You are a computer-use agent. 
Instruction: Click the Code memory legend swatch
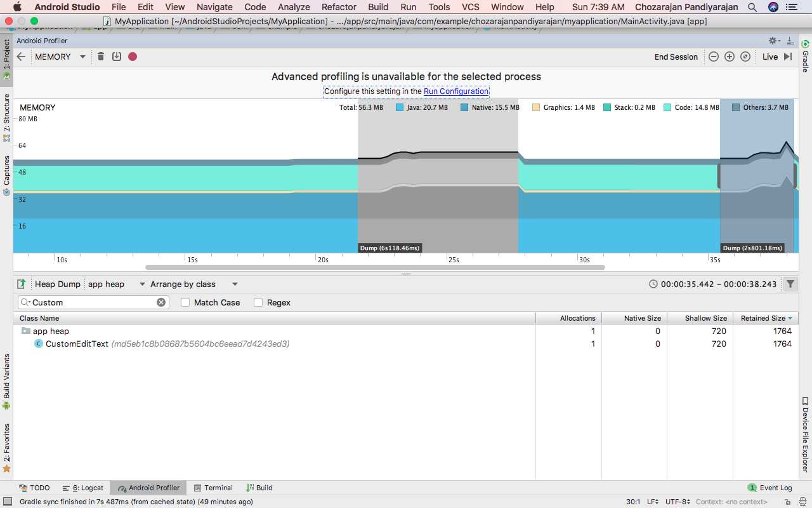[667, 107]
